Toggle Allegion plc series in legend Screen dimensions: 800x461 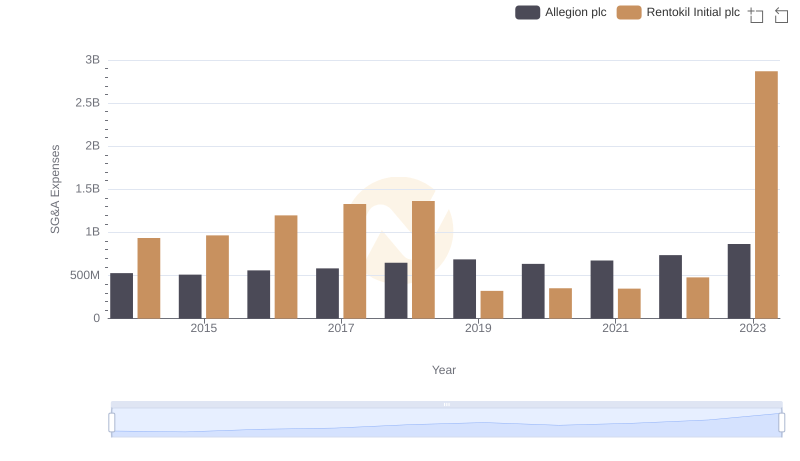(x=561, y=12)
